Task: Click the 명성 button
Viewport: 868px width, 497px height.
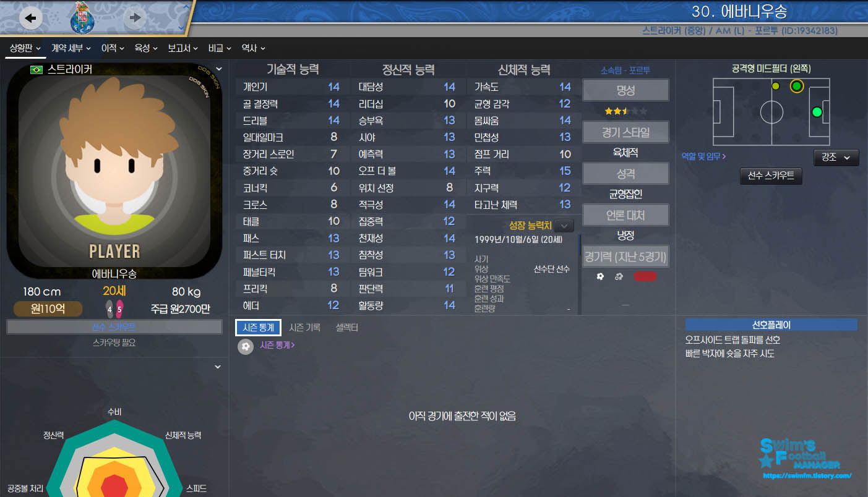Action: [x=626, y=90]
